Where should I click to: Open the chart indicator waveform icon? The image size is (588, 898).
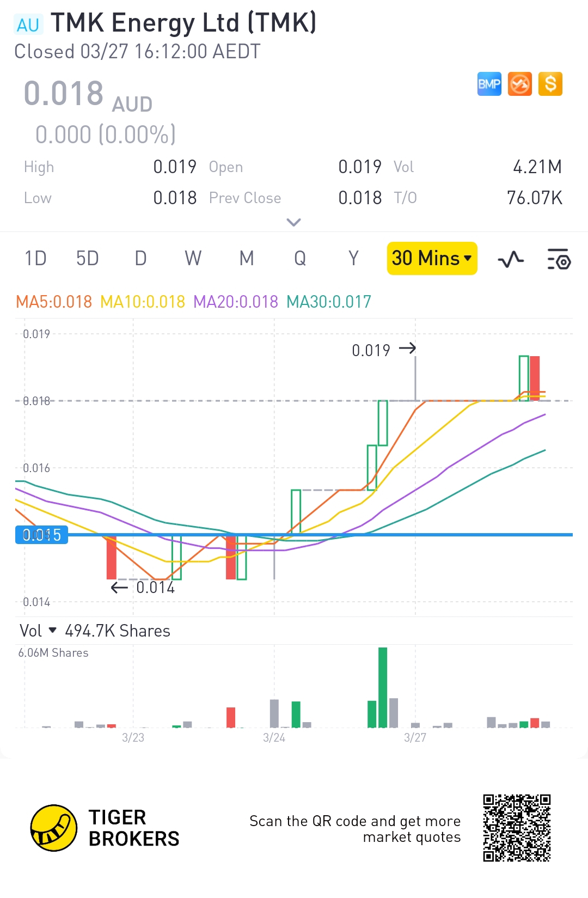(511, 259)
